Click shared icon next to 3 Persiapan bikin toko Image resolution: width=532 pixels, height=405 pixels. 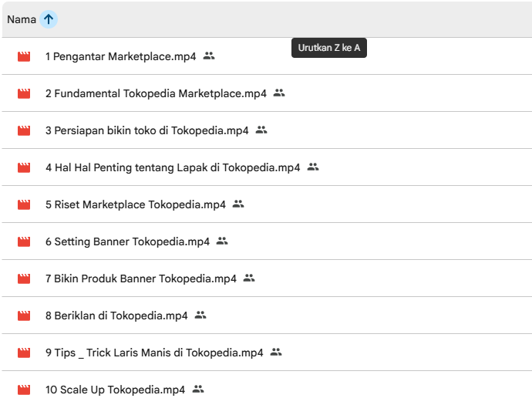click(261, 130)
